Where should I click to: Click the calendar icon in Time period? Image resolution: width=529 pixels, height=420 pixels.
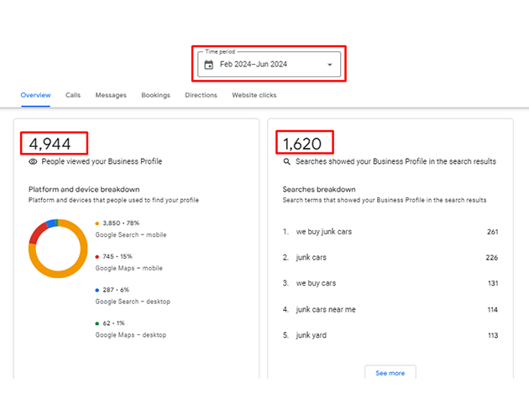tap(208, 65)
